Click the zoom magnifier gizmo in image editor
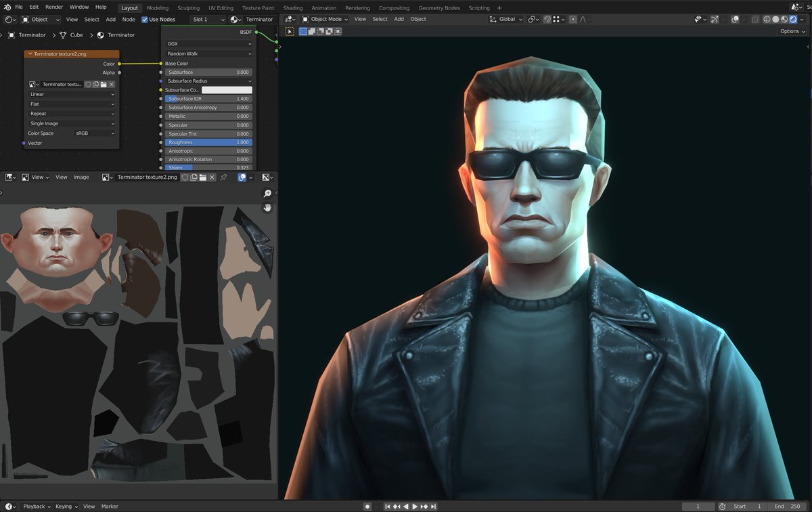 click(267, 194)
